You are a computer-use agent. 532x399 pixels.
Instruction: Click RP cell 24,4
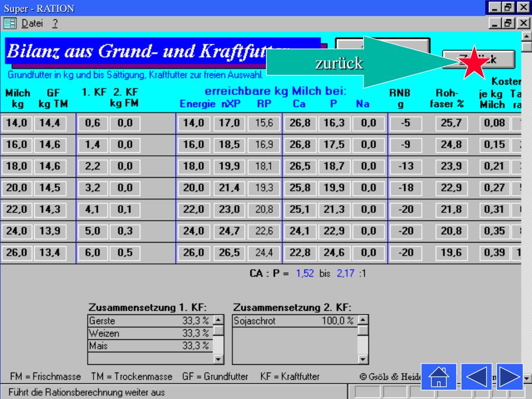(x=264, y=253)
